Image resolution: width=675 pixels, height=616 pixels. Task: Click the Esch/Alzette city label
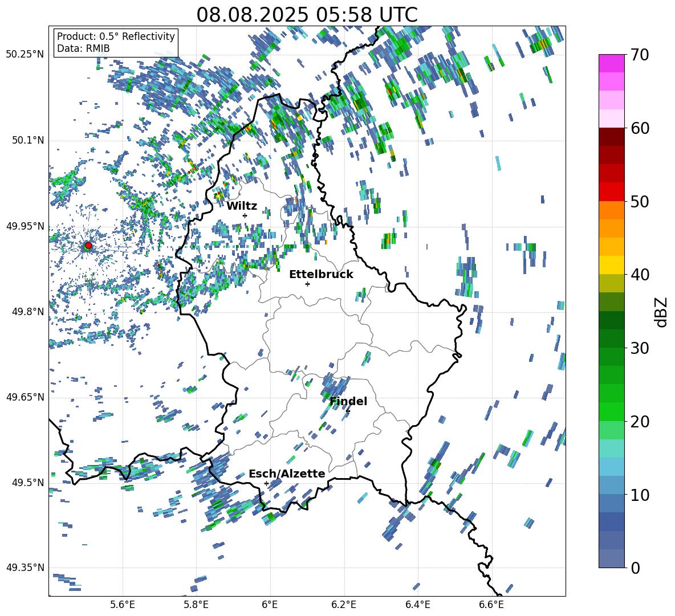(287, 474)
